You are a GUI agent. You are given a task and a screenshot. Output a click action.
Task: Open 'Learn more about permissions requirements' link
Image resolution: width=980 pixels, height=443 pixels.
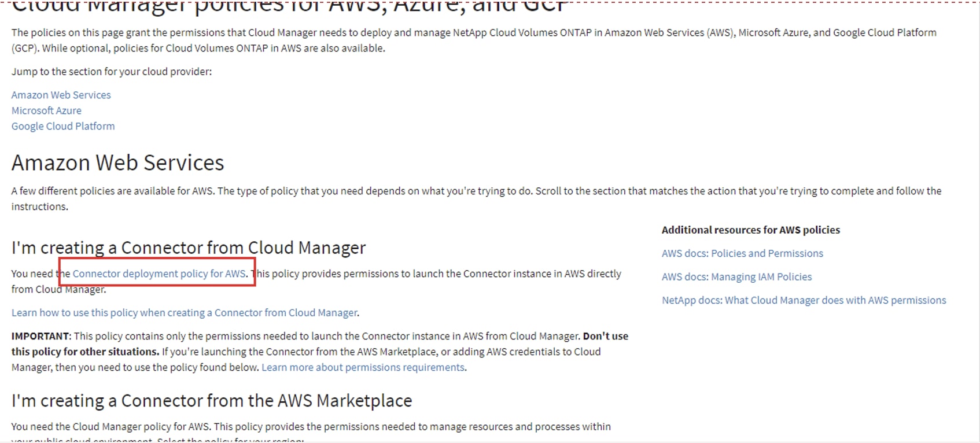coord(363,367)
